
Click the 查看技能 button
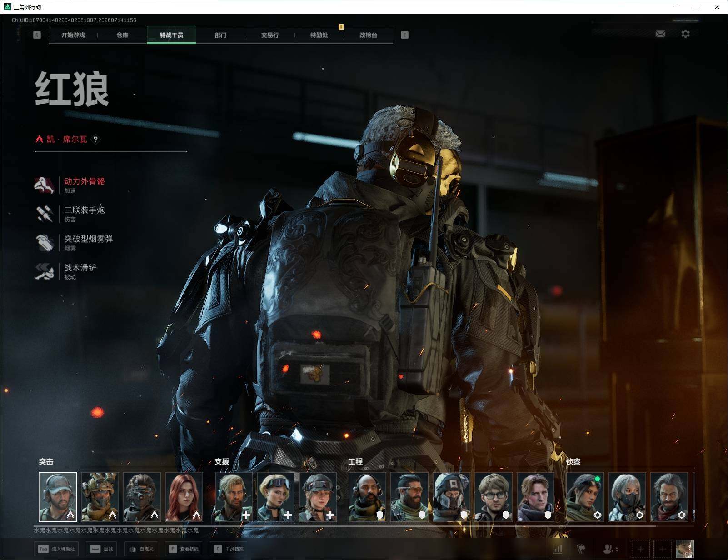click(x=184, y=549)
